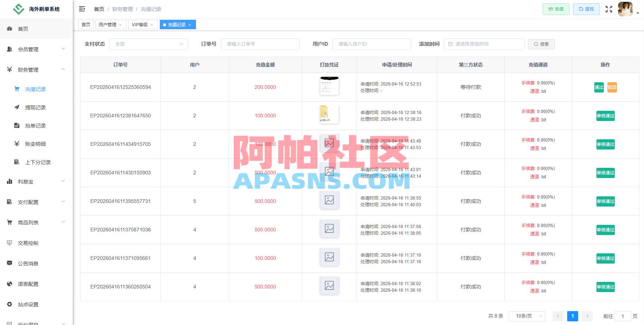Screen dimensions: 644x325
Task: Close the 充值记录 tab
Action: point(190,25)
